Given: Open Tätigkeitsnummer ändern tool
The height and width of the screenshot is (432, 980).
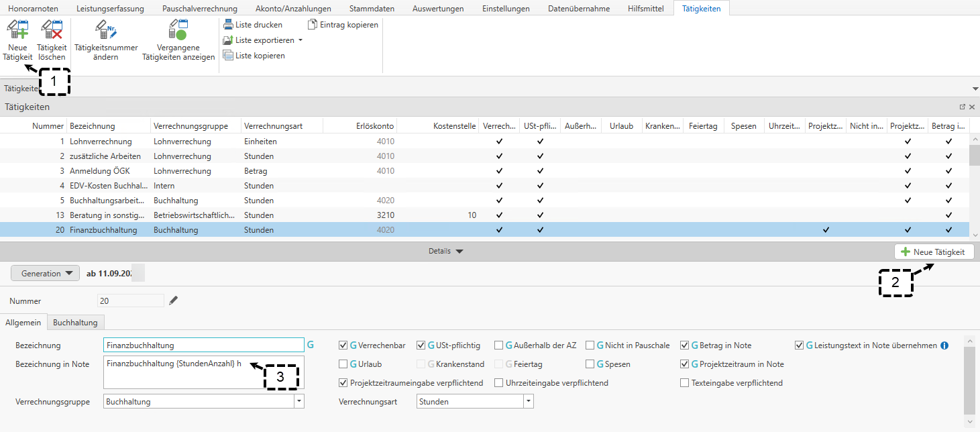Looking at the screenshot, I should pyautogui.click(x=106, y=31).
